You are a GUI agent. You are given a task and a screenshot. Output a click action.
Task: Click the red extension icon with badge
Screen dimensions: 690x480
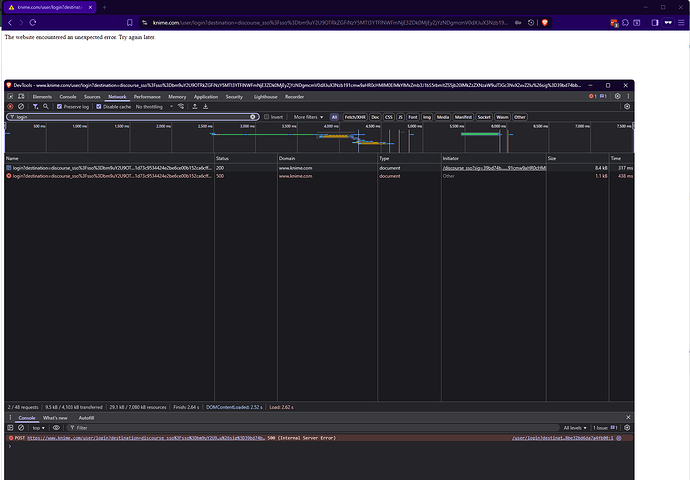pos(614,23)
